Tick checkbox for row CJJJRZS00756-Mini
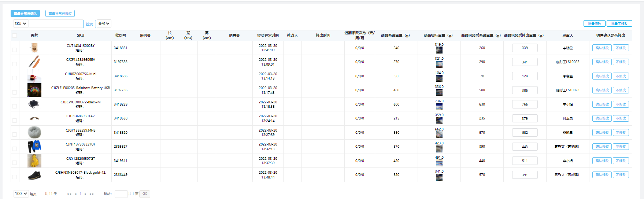The height and width of the screenshot is (199, 644). [14, 78]
